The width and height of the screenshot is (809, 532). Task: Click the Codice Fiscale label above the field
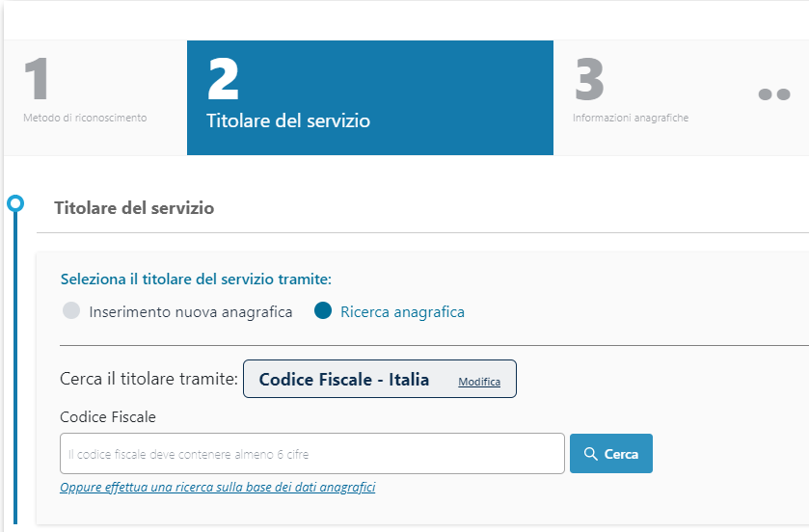tap(108, 417)
